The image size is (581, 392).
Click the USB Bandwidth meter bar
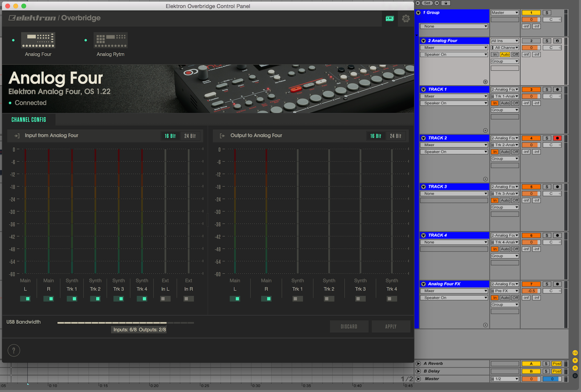(x=126, y=323)
